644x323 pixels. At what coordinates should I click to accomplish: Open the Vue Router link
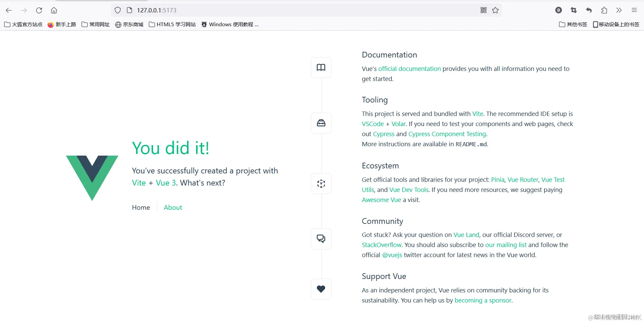(x=523, y=180)
